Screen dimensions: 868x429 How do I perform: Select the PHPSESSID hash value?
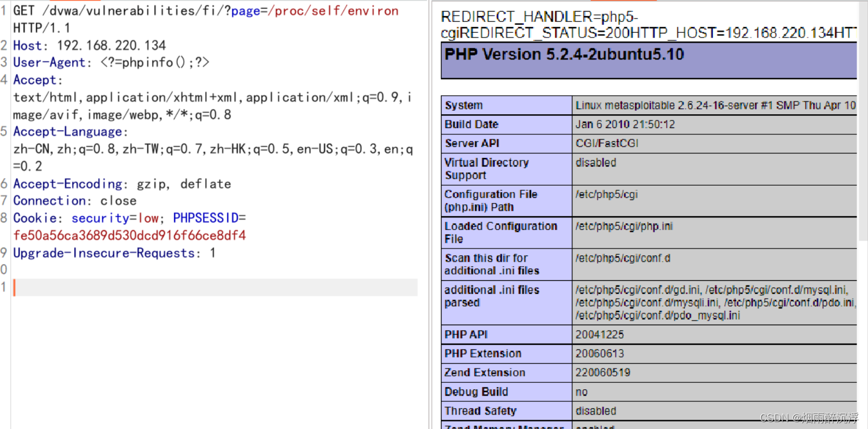(130, 235)
